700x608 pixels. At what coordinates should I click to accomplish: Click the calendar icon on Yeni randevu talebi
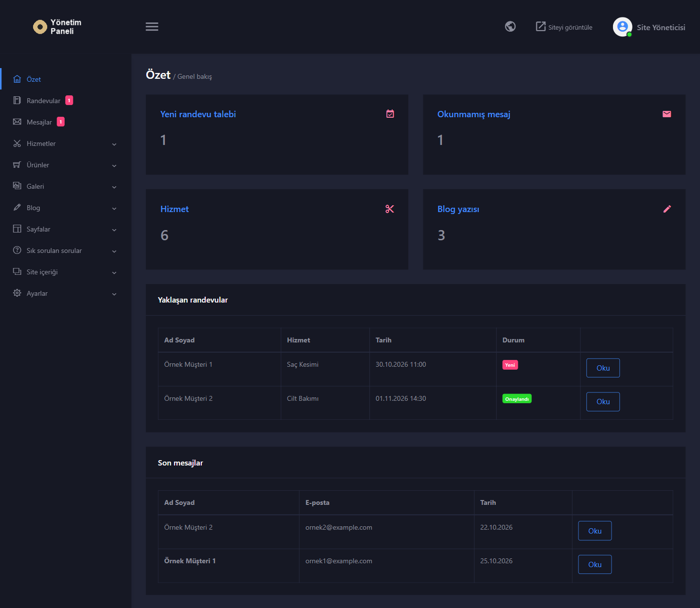(x=390, y=114)
